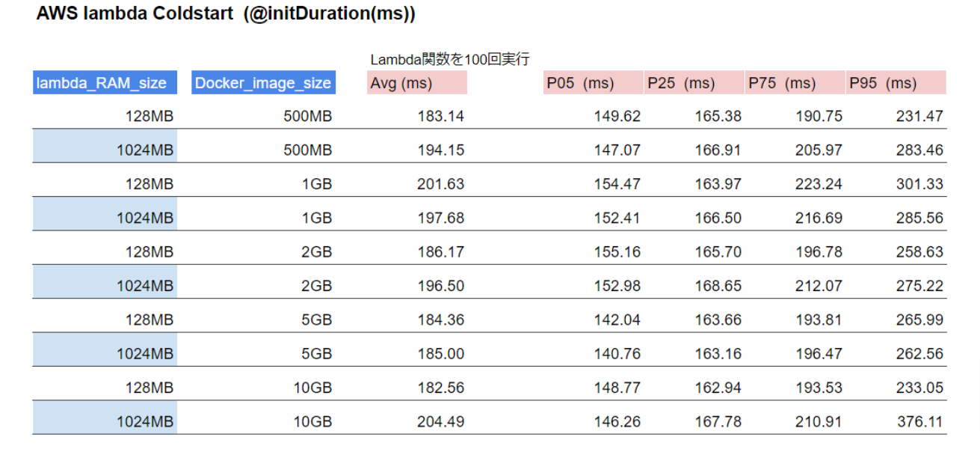Select the P95 (ms) column header

(x=896, y=83)
